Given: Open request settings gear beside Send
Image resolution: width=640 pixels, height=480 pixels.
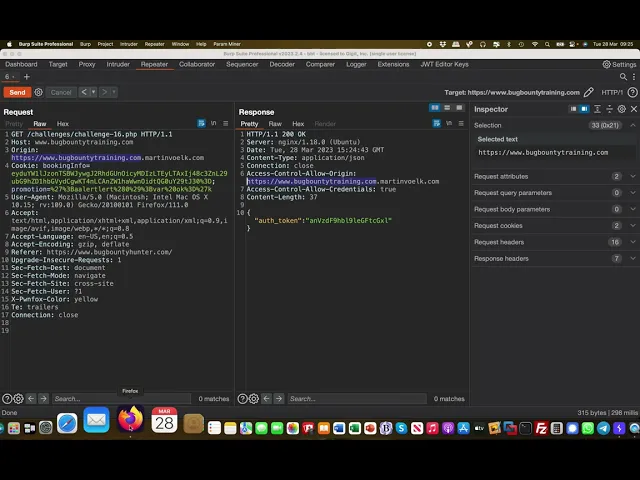Looking at the screenshot, I should coord(38,92).
